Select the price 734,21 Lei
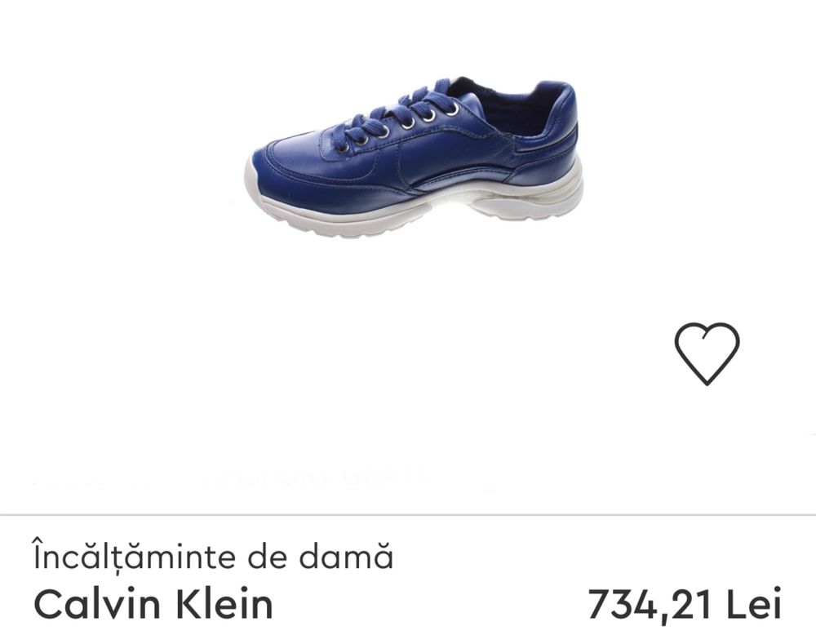Viewport: 816px width, 644px height. click(685, 604)
